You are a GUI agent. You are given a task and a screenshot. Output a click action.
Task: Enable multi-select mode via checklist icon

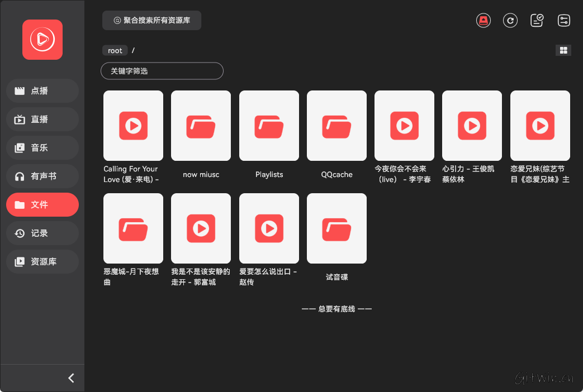(x=537, y=20)
